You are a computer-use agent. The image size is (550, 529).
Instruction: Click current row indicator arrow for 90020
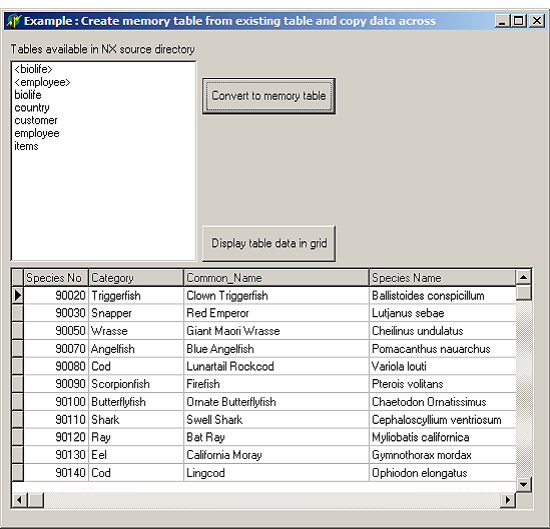pyautogui.click(x=18, y=295)
